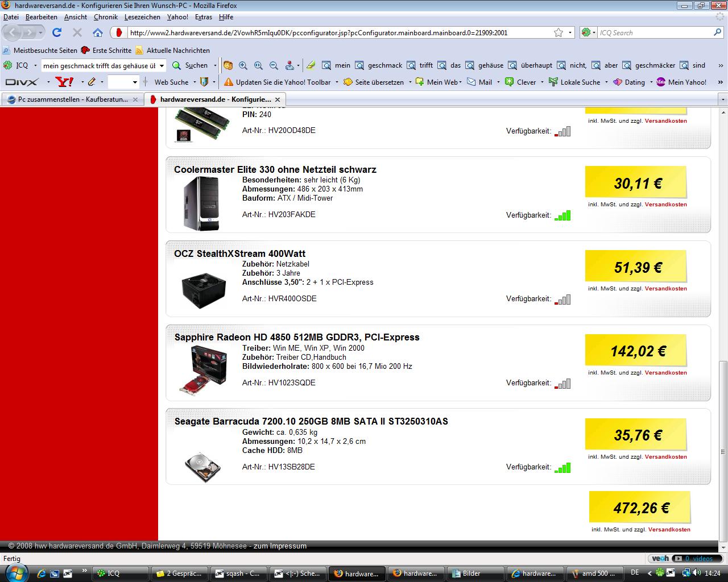Open the Chronik menu
The image size is (728, 582).
pos(106,17)
